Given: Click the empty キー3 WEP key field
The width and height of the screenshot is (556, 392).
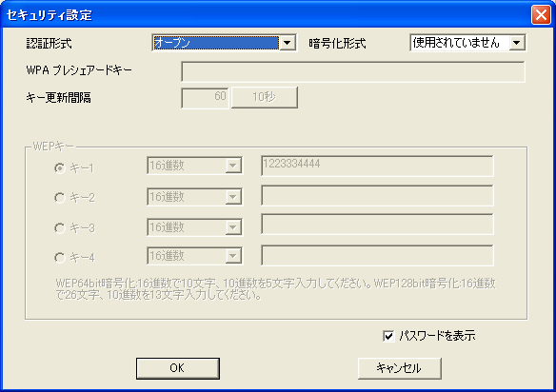Looking at the screenshot, I should coord(377,224).
